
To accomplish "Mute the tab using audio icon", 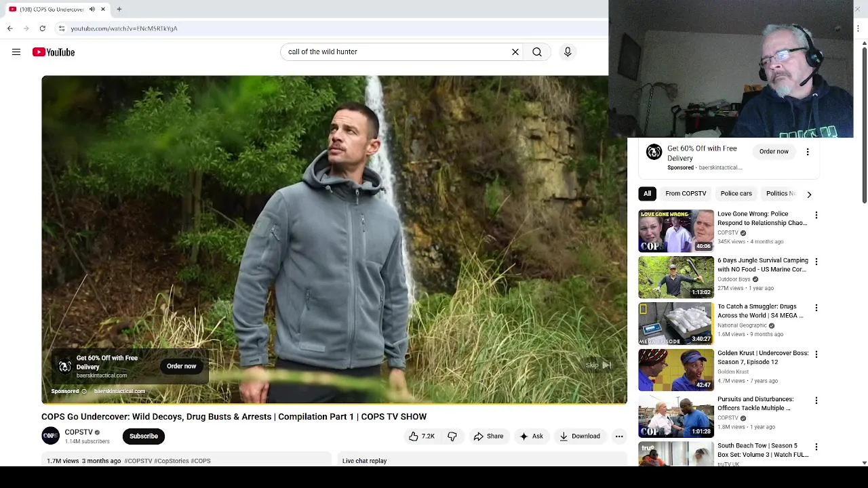I will 92,9.
